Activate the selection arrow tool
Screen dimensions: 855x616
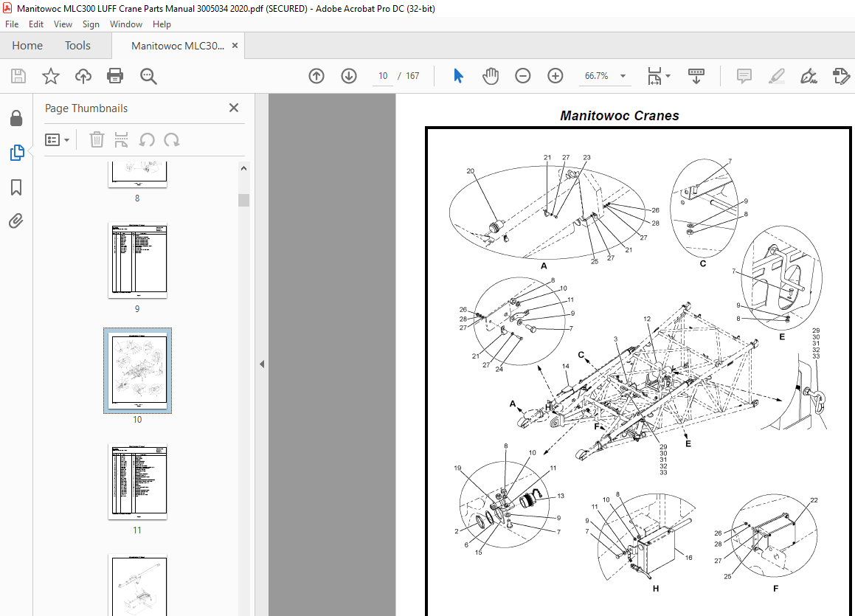[x=458, y=76]
